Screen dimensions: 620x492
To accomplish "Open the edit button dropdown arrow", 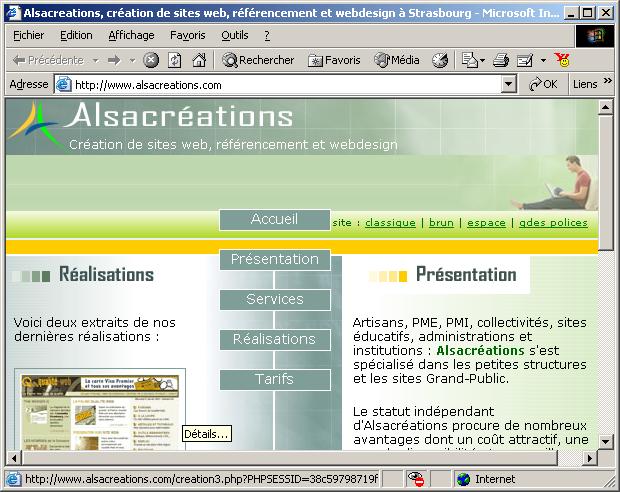I will [x=543, y=61].
